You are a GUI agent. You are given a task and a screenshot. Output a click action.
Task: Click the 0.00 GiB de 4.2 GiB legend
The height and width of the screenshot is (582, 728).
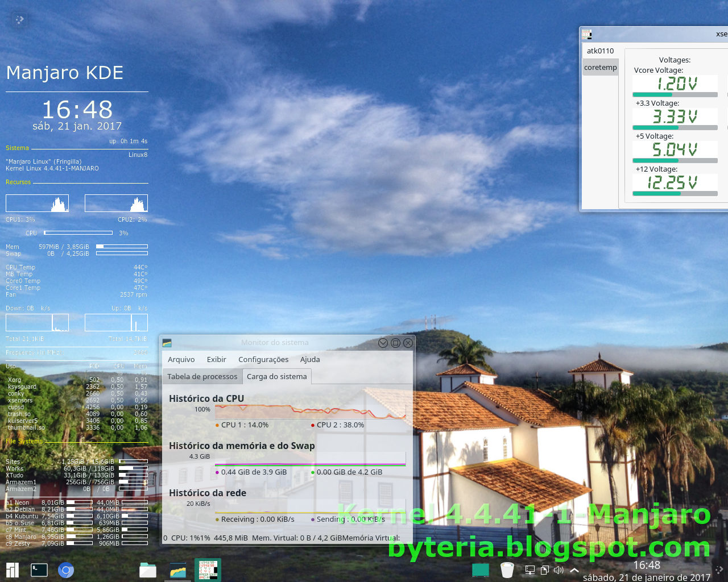(x=346, y=472)
